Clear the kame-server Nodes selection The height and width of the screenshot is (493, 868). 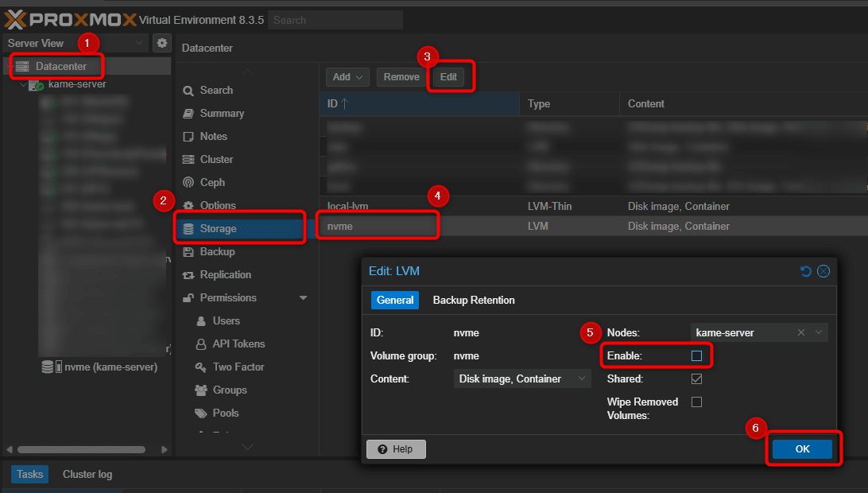click(x=801, y=333)
